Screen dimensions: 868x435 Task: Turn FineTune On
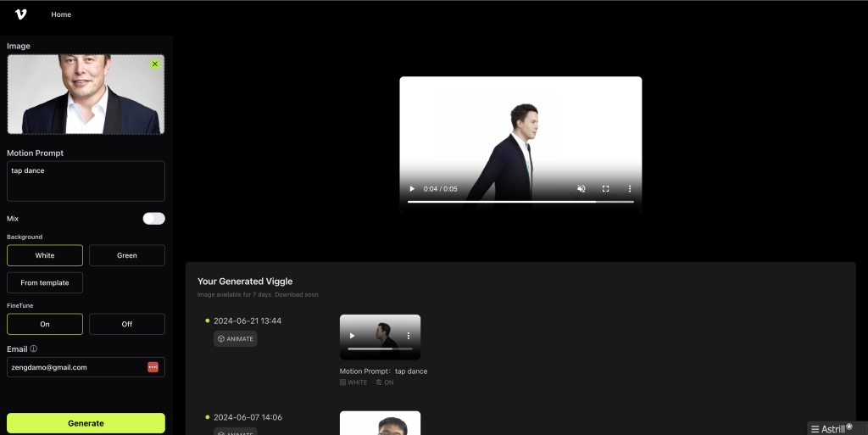45,324
